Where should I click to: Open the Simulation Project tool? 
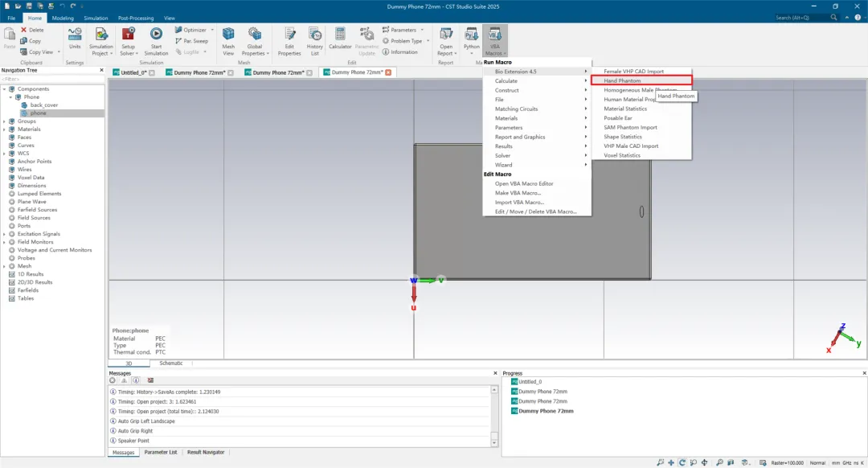click(x=101, y=42)
